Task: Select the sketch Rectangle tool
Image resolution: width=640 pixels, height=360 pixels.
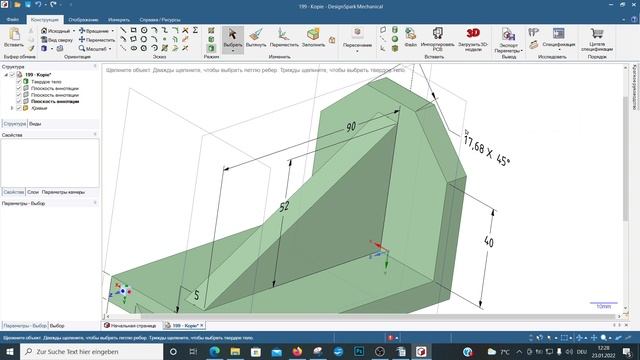Action: (133, 30)
